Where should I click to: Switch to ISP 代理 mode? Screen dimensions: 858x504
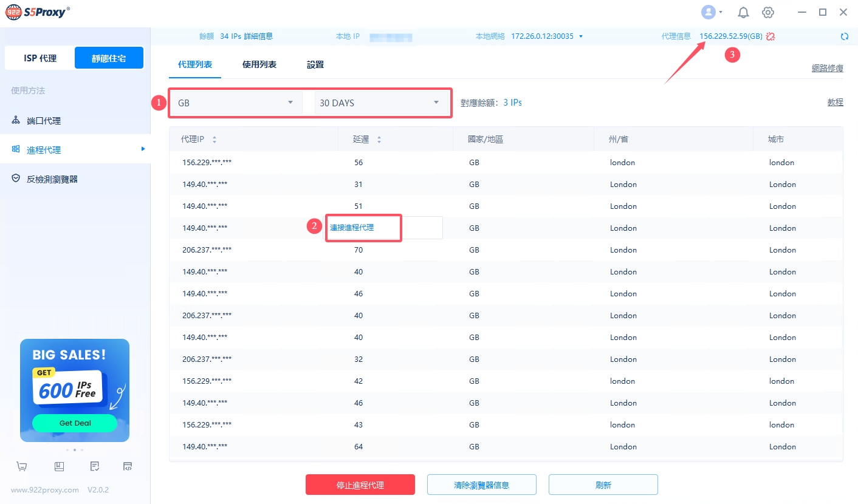coord(40,58)
